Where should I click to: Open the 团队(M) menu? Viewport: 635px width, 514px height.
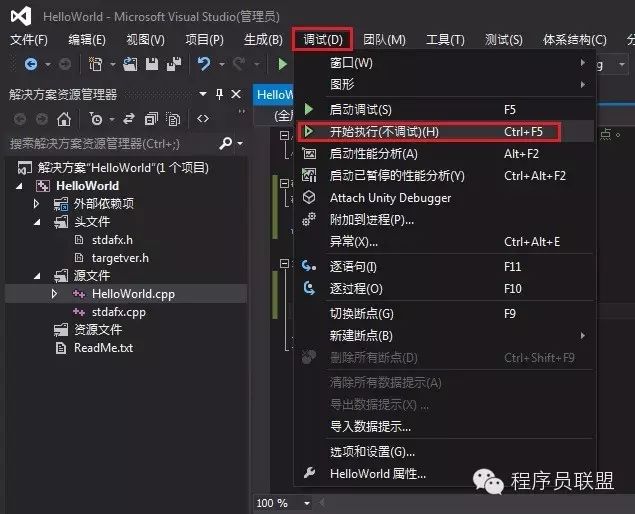pyautogui.click(x=384, y=40)
